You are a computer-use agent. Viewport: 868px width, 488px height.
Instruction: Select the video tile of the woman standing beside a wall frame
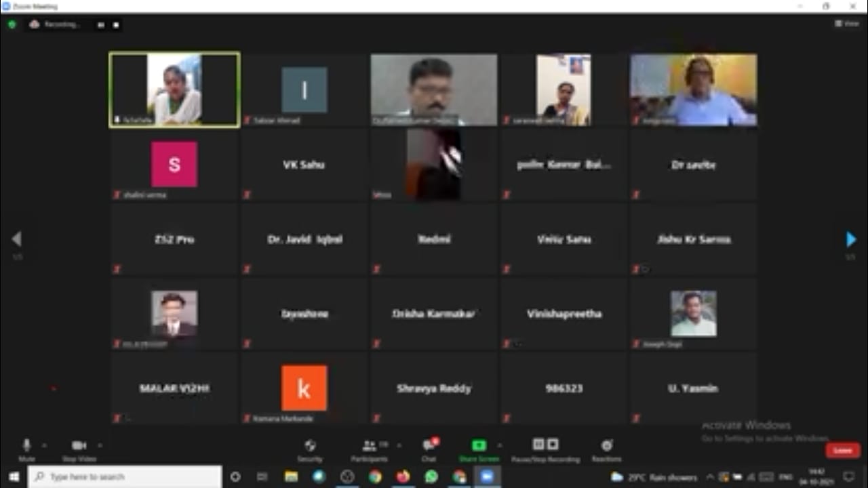point(564,90)
